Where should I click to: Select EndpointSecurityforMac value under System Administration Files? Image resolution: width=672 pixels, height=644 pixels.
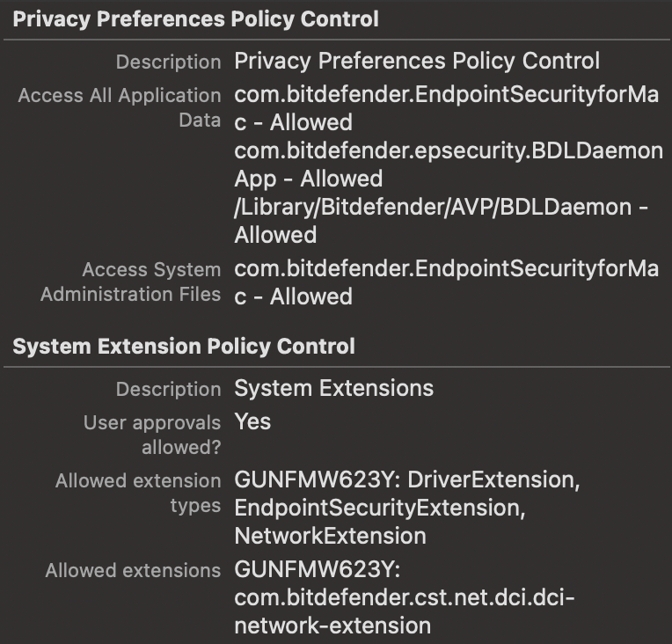446,282
